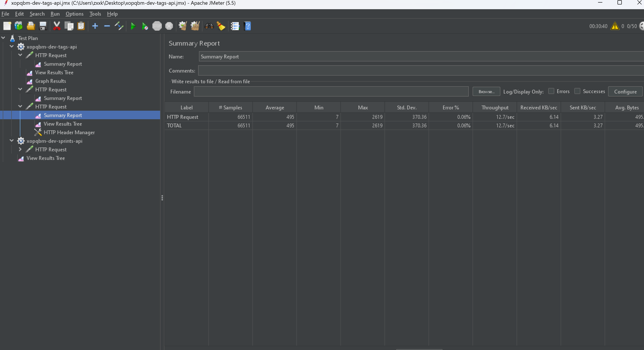The height and width of the screenshot is (350, 644).
Task: Click the yellow warning log icon
Action: 615,26
